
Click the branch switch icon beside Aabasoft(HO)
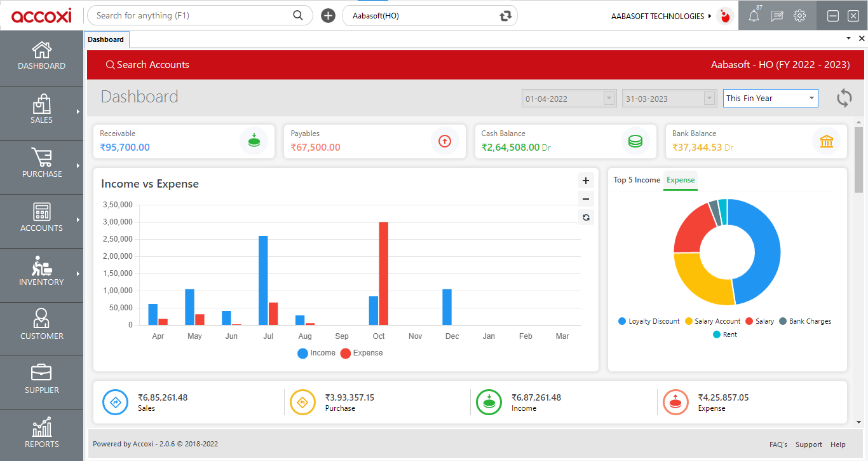505,15
